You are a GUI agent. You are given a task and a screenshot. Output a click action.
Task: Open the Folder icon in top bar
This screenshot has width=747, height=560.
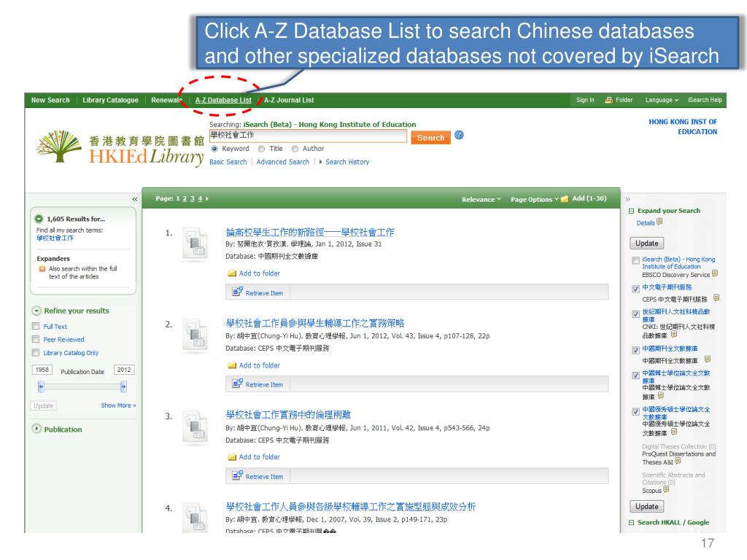[x=608, y=100]
